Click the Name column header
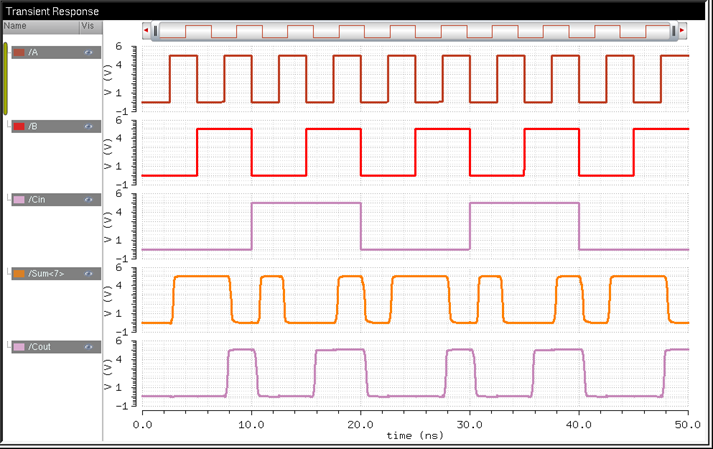The image size is (713, 449). click(15, 26)
